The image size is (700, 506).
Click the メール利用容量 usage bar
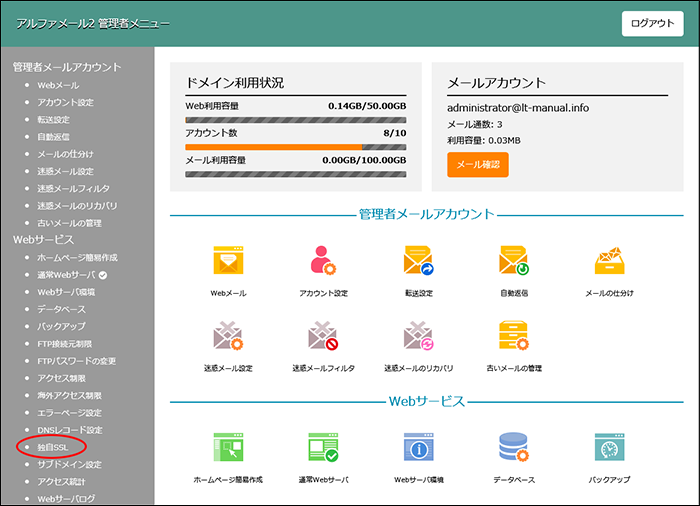coord(296,174)
